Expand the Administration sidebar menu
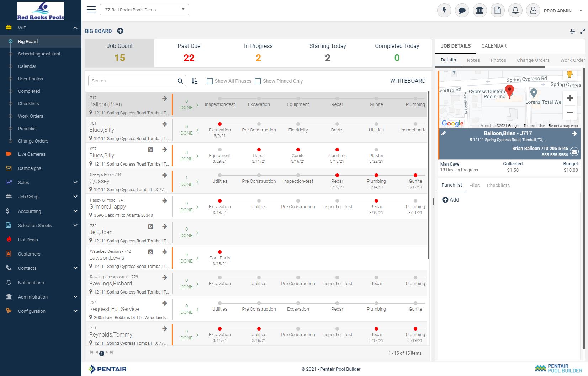 pos(75,297)
